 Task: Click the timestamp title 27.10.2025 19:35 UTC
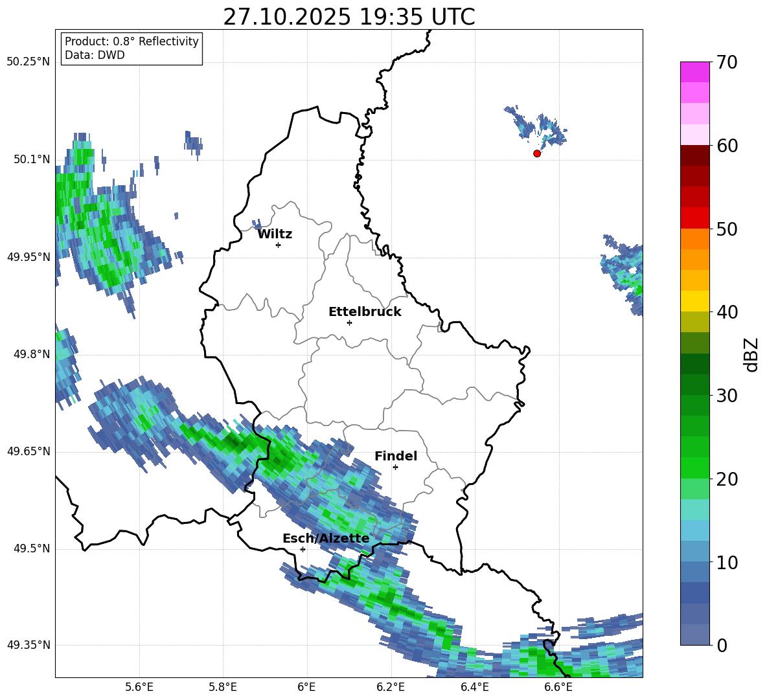pyautogui.click(x=349, y=17)
